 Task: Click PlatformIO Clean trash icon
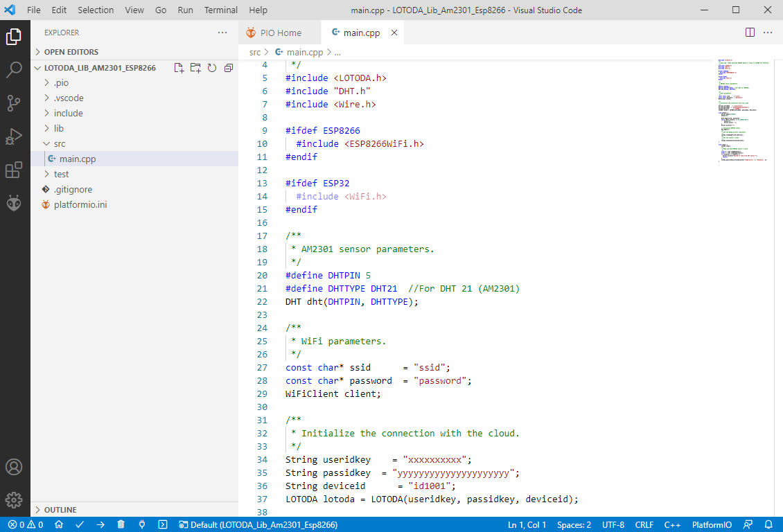[121, 524]
